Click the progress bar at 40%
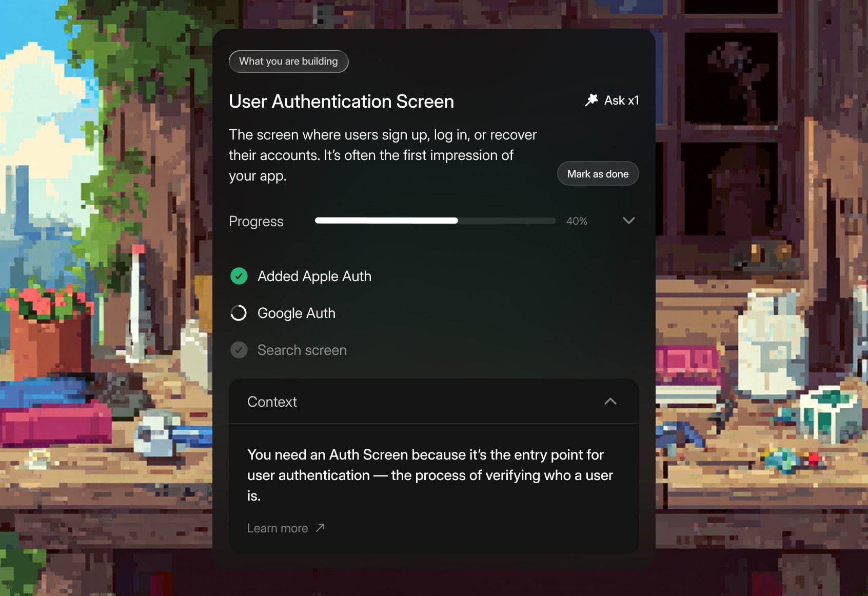Screen dimensions: 868x596 (x=435, y=221)
